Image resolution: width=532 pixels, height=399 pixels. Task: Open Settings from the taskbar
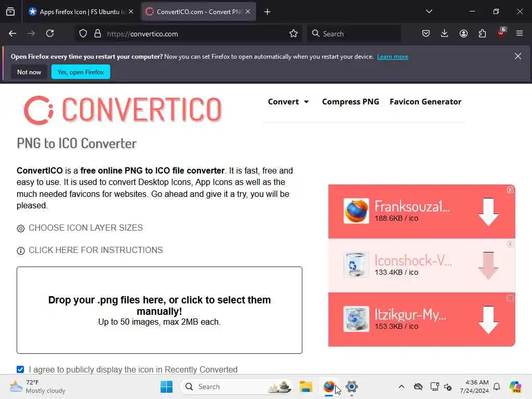[x=352, y=387]
